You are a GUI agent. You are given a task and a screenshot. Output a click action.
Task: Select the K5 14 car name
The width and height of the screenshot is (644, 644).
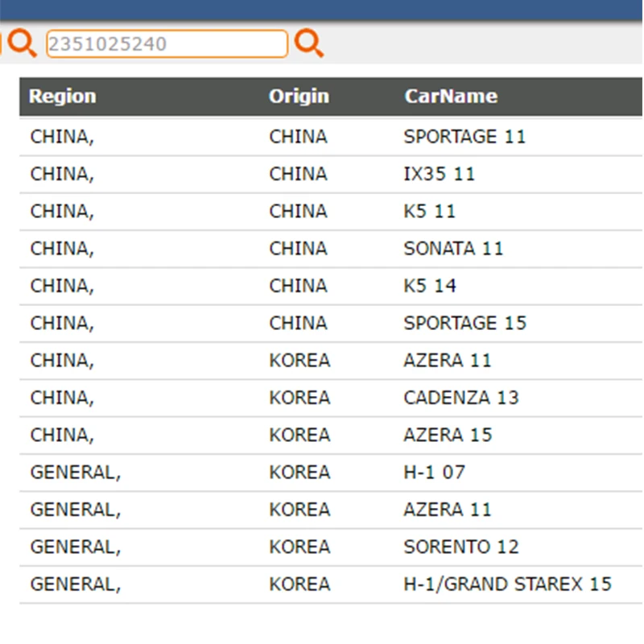430,286
